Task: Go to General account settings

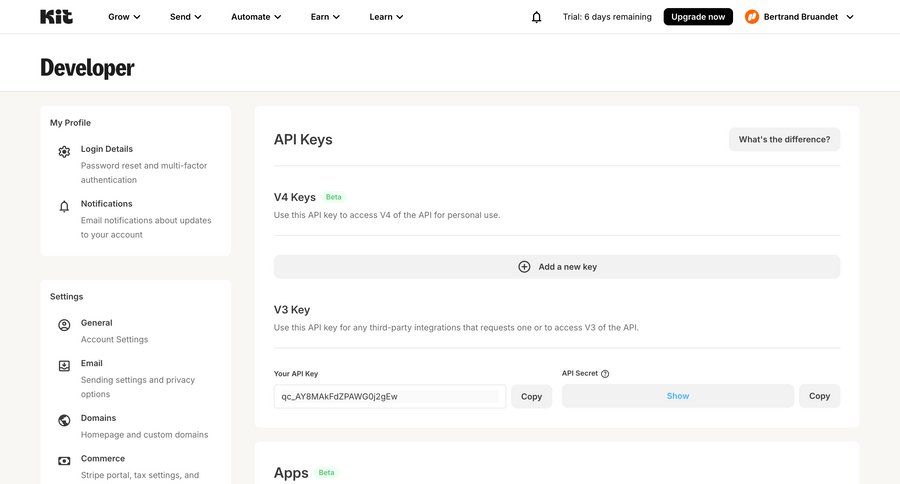Action: coord(96,323)
